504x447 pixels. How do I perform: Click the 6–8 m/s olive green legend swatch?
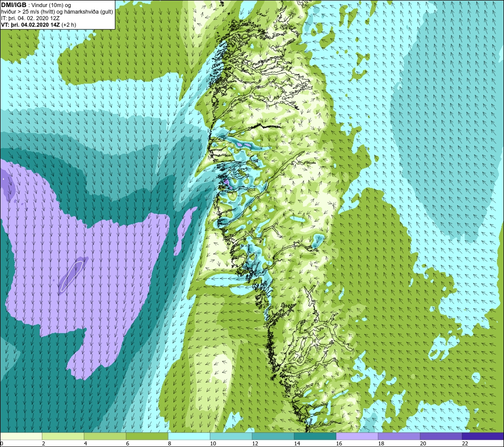point(147,436)
